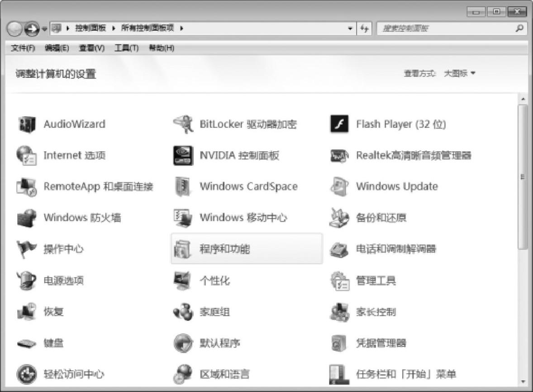Screen dimensions: 533x392
Task: Click the scrollbar down arrow
Action: pos(523,382)
